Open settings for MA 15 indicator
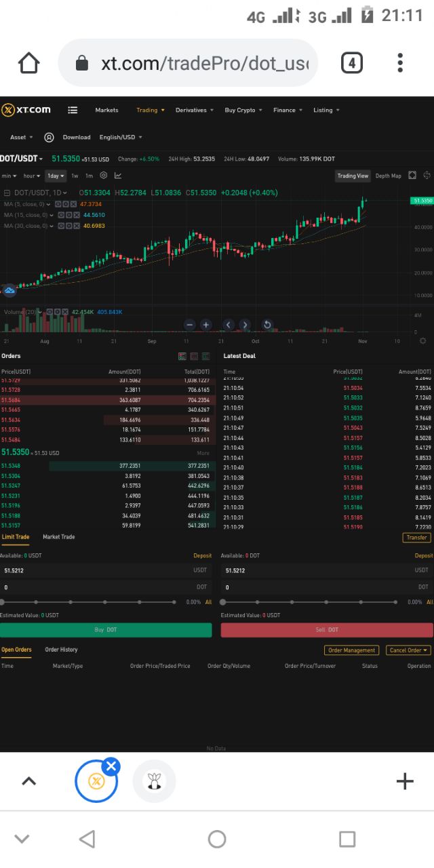This screenshot has height=868, width=434. [68, 215]
